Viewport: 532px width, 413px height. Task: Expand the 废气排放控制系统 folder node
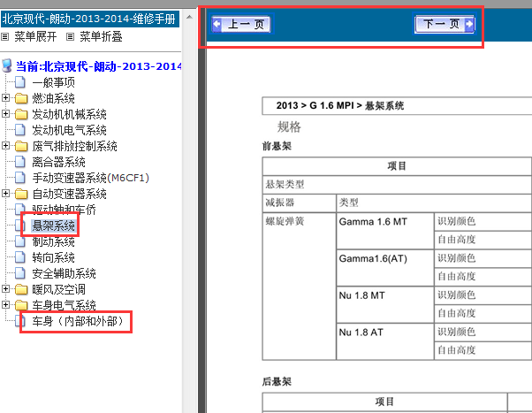coord(5,145)
